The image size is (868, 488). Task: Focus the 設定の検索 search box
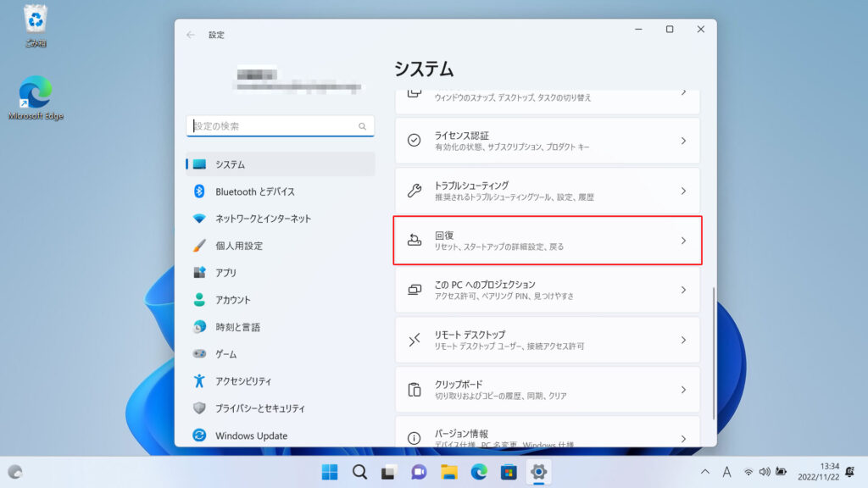[x=281, y=126]
